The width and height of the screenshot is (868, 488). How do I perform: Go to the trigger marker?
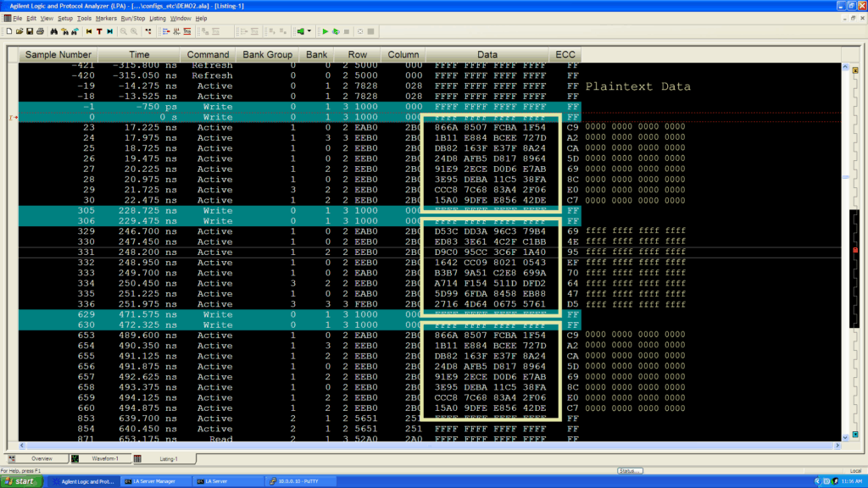[x=99, y=30]
